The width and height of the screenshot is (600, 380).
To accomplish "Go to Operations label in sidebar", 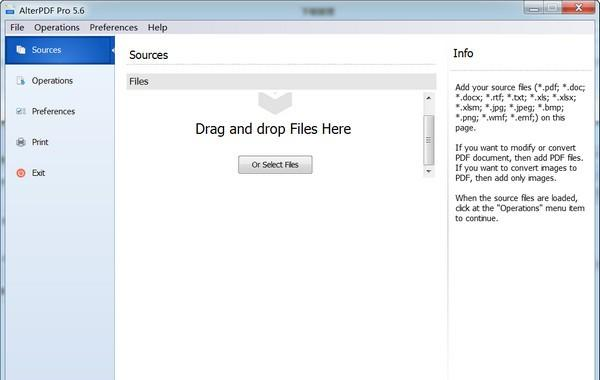I will pos(52,81).
